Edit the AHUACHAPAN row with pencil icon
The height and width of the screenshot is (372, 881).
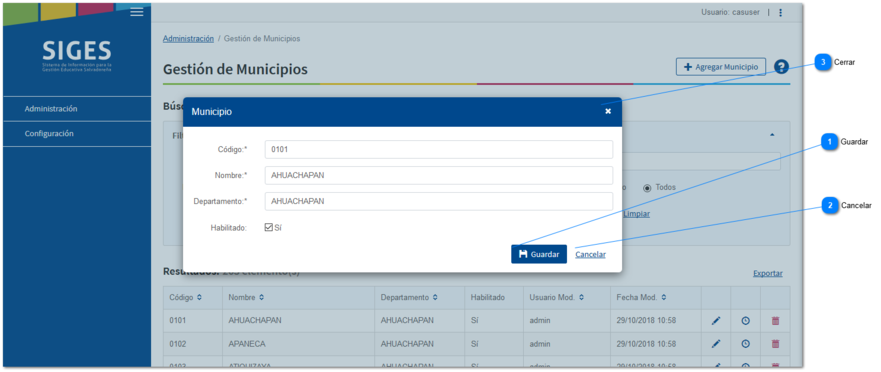[x=716, y=321]
